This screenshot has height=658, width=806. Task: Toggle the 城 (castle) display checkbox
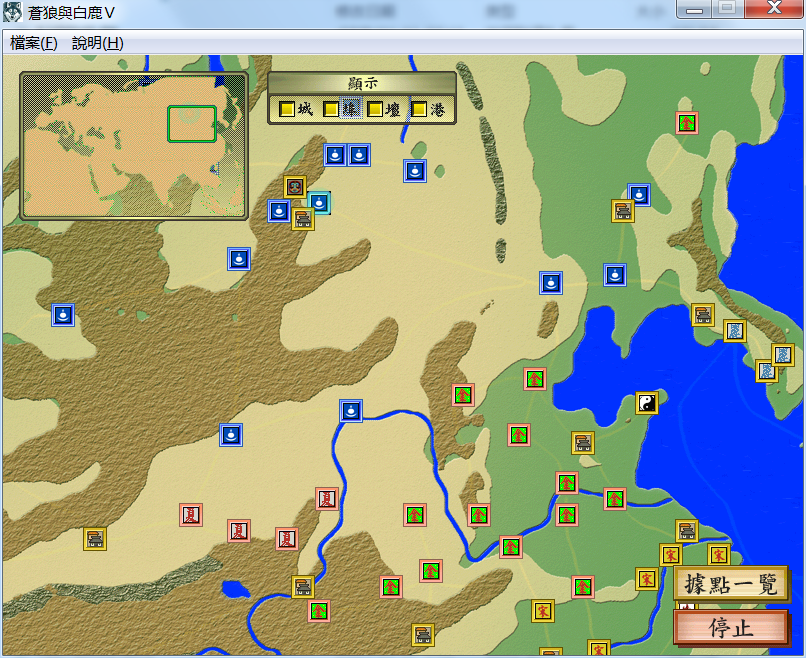tap(287, 109)
